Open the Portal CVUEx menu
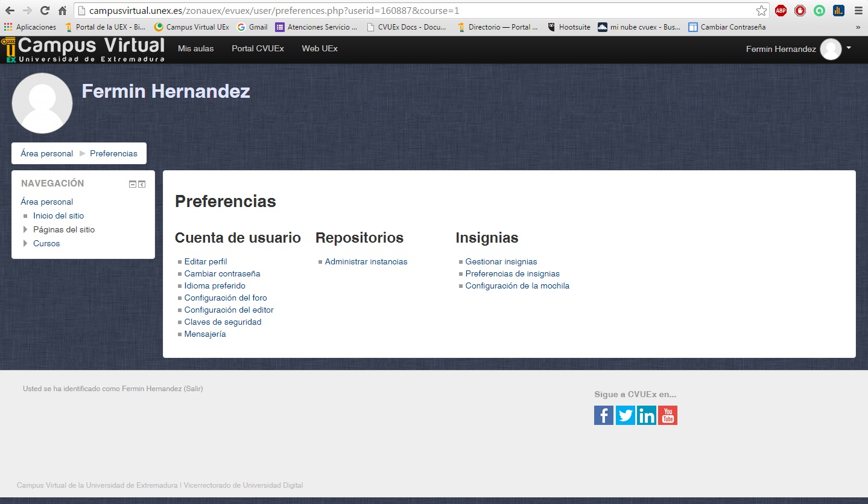The image size is (868, 504). pyautogui.click(x=258, y=48)
